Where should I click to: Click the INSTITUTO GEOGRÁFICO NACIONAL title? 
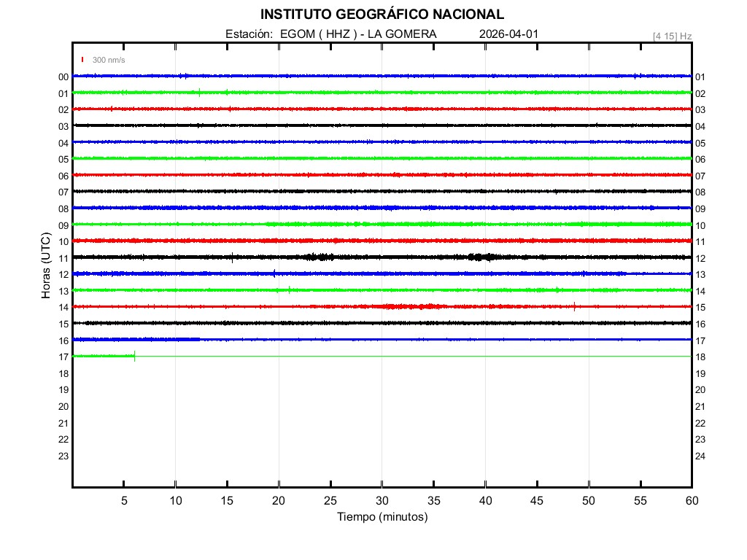click(382, 15)
